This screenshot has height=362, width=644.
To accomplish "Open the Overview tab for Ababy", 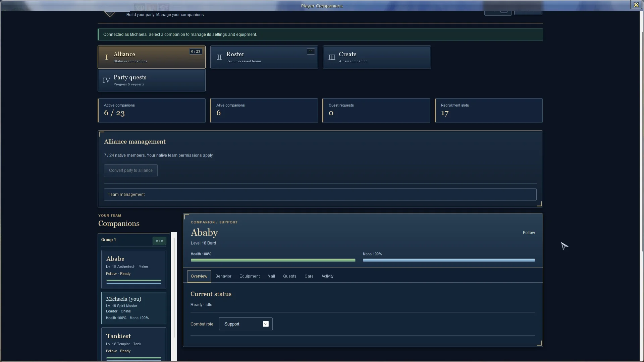I will 199,276.
